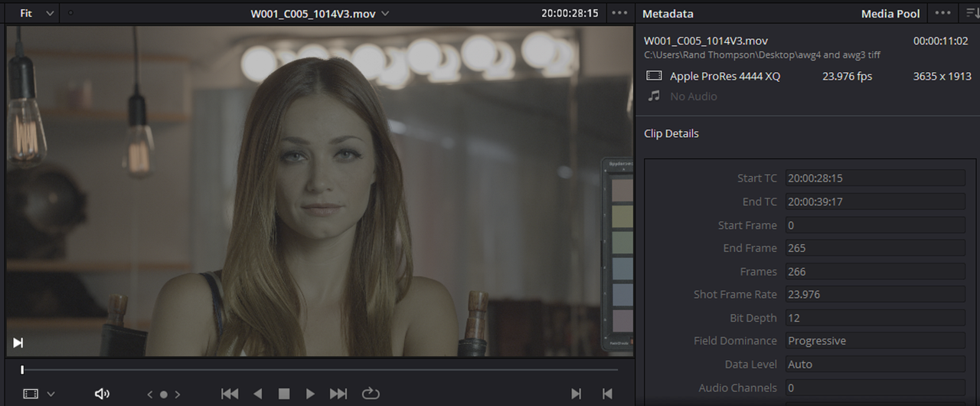Open the viewer options three-dot menu
The height and width of the screenshot is (406, 980).
[x=619, y=13]
